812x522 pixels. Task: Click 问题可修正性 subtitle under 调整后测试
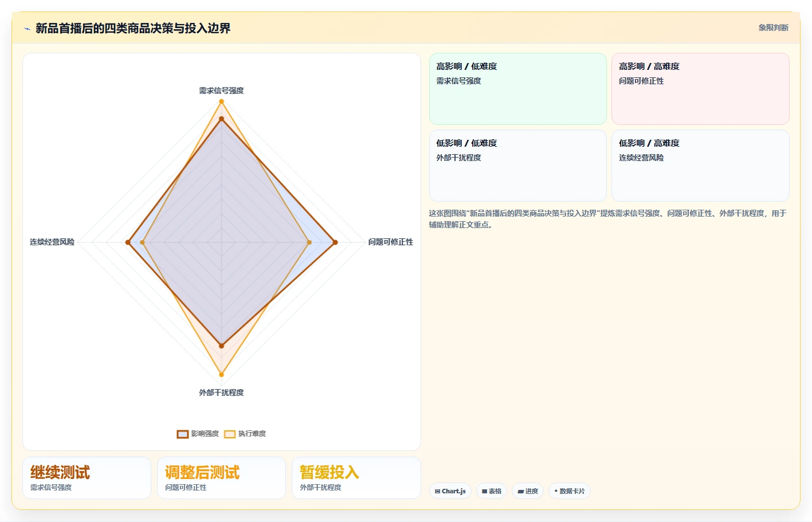click(186, 488)
